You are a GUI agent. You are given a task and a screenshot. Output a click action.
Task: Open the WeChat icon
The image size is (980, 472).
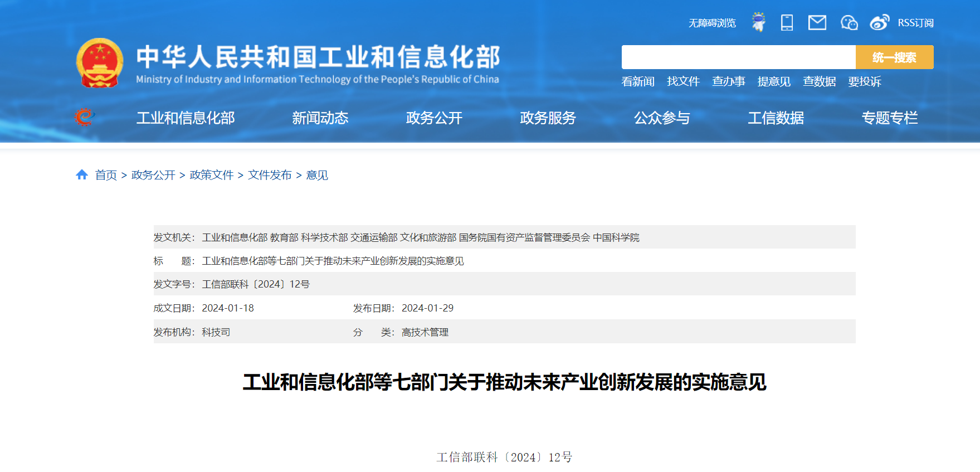[849, 22]
